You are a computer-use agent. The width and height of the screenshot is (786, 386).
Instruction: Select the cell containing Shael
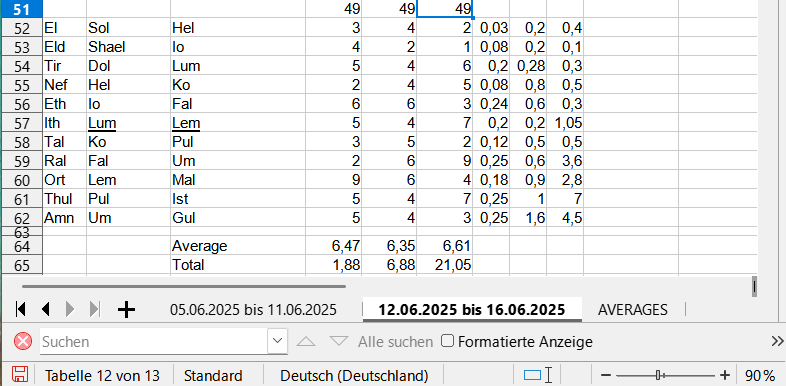tap(128, 47)
